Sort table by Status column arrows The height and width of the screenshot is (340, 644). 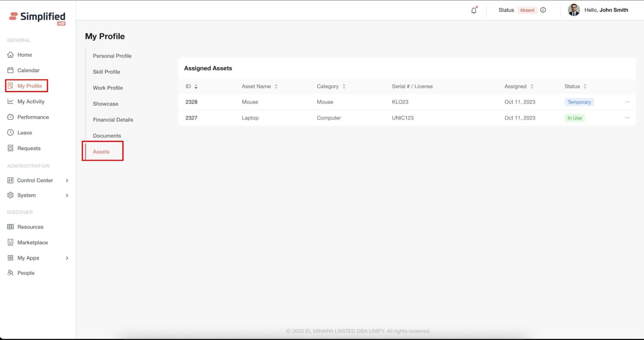click(x=585, y=86)
